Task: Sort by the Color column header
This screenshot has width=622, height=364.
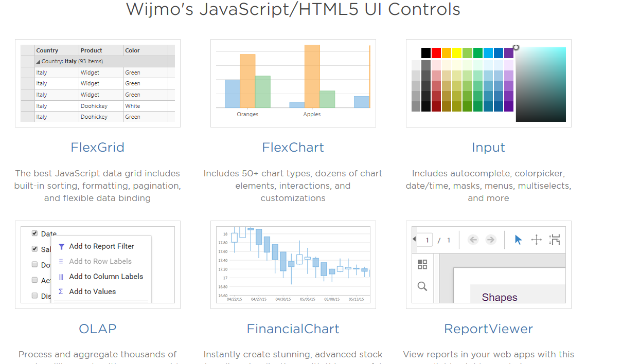Action: pyautogui.click(x=146, y=50)
